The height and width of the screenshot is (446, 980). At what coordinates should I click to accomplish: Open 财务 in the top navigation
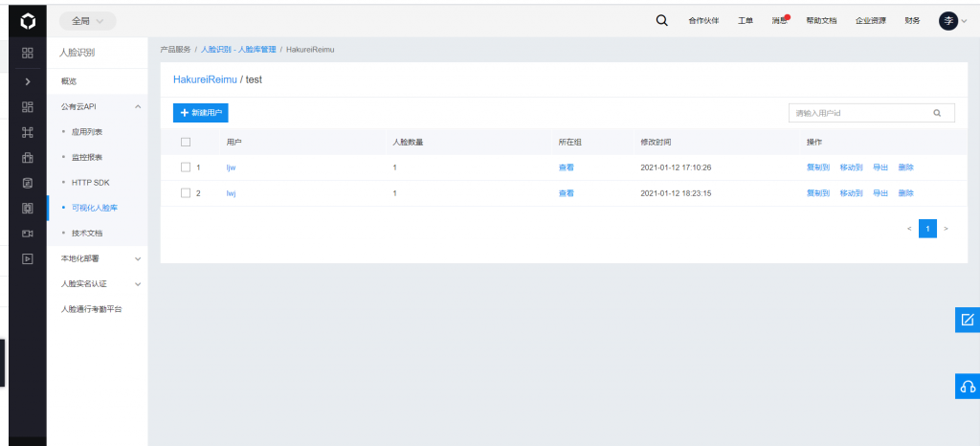[x=912, y=21]
